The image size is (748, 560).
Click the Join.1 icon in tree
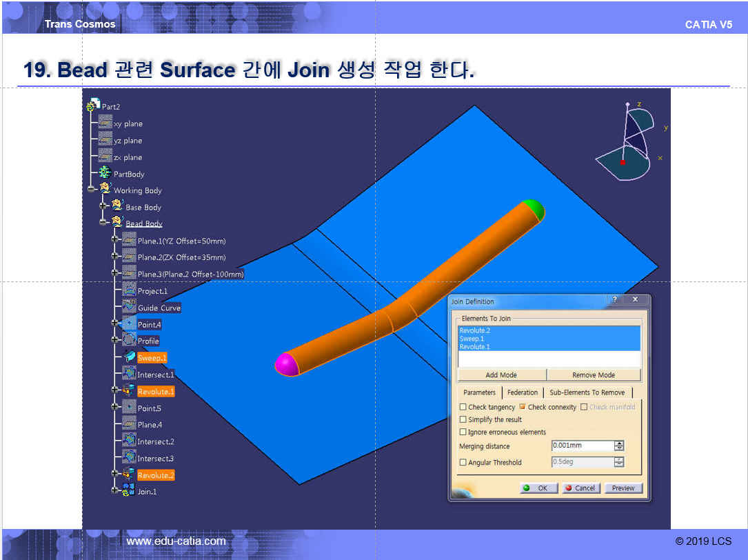(129, 491)
